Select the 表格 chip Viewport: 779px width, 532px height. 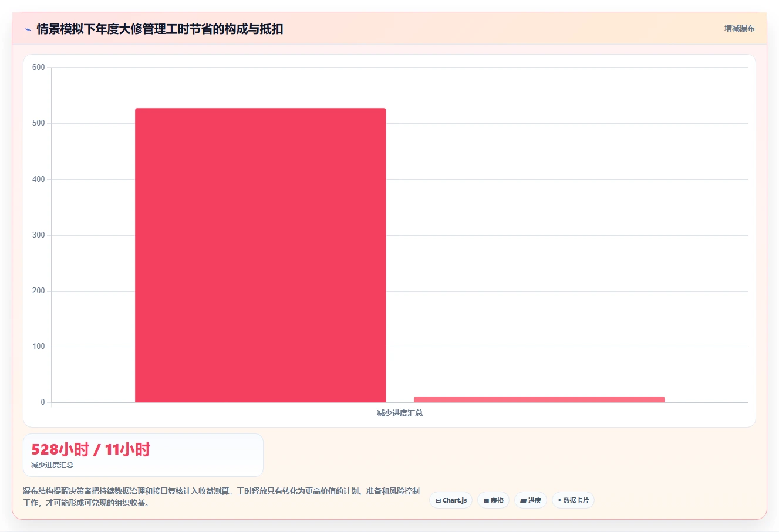click(x=493, y=500)
